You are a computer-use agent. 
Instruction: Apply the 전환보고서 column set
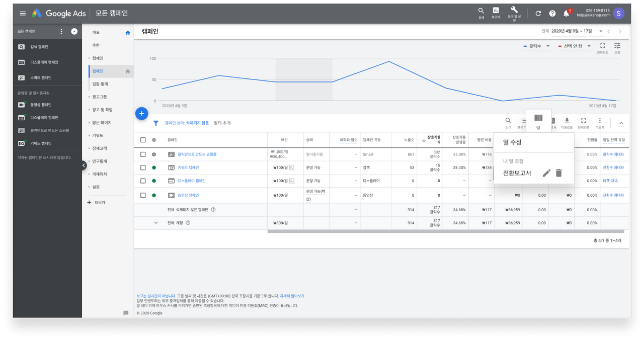pos(517,173)
